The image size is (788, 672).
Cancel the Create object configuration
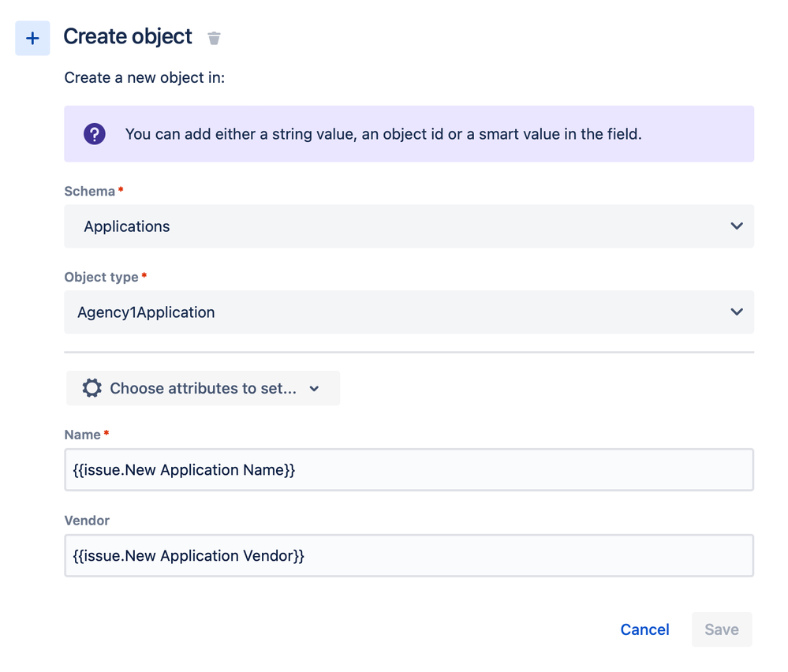(644, 629)
